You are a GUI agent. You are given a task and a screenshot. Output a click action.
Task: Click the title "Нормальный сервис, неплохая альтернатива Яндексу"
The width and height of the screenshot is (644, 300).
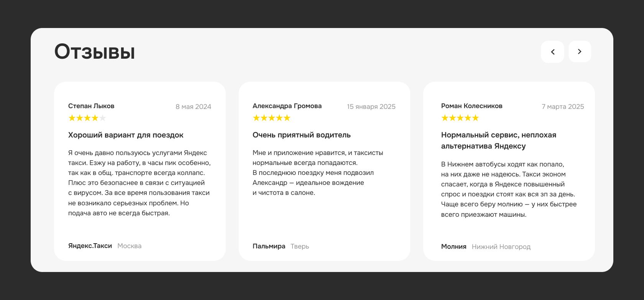coord(498,140)
